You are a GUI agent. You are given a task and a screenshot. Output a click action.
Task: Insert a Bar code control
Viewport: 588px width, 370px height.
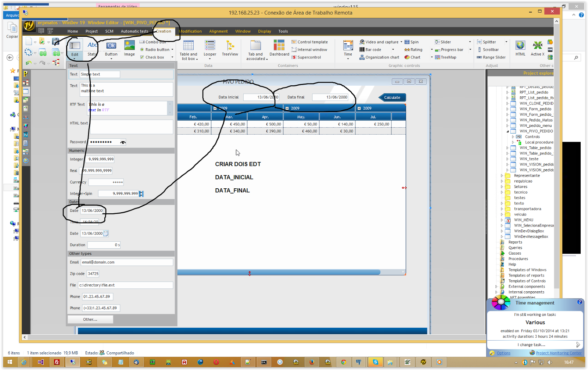370,50
